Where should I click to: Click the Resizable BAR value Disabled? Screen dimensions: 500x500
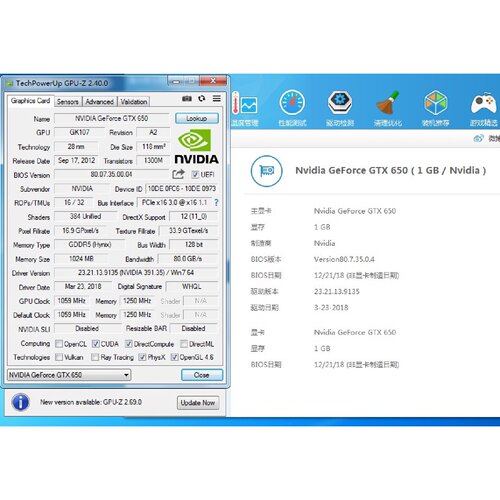[x=194, y=329]
